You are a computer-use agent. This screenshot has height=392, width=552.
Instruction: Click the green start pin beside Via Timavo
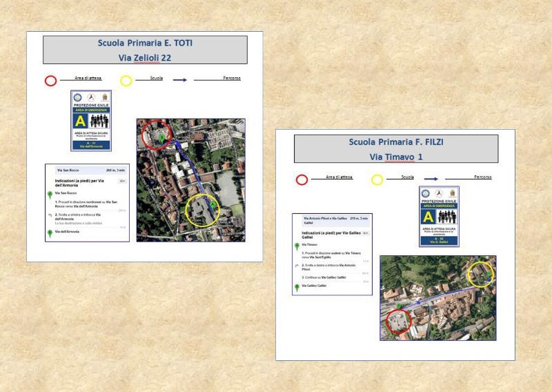(x=297, y=246)
